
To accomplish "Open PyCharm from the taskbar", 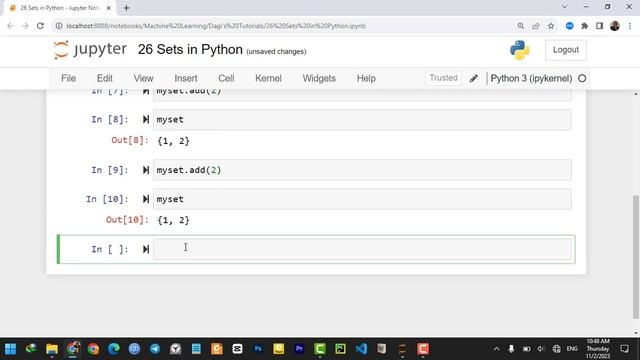I will point(340,349).
